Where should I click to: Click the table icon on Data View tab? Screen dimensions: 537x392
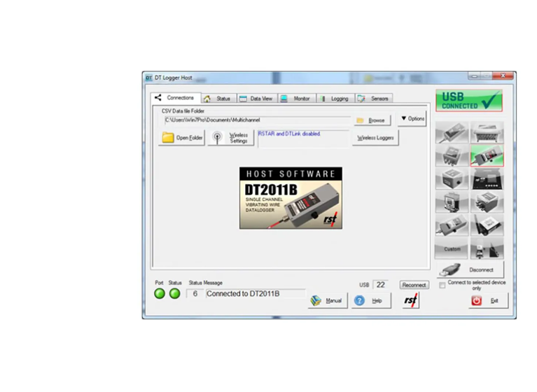coord(243,99)
